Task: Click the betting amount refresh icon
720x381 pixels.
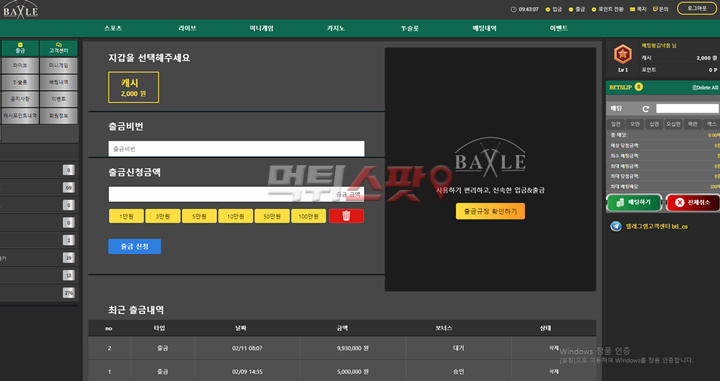Action: pyautogui.click(x=646, y=109)
